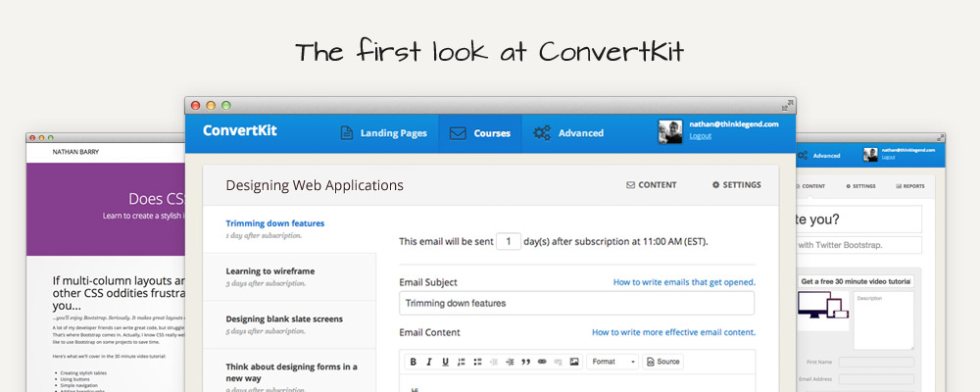
Task: Click the underline formatting icon
Action: tap(446, 362)
